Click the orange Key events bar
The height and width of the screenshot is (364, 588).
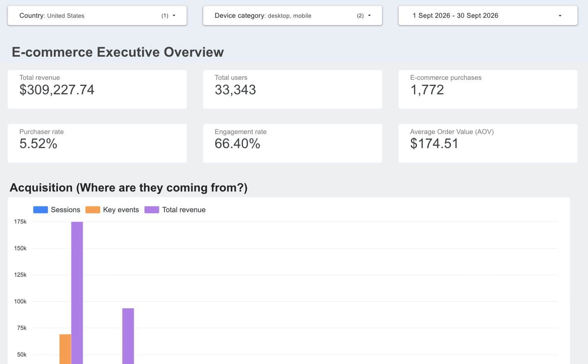[65, 349]
